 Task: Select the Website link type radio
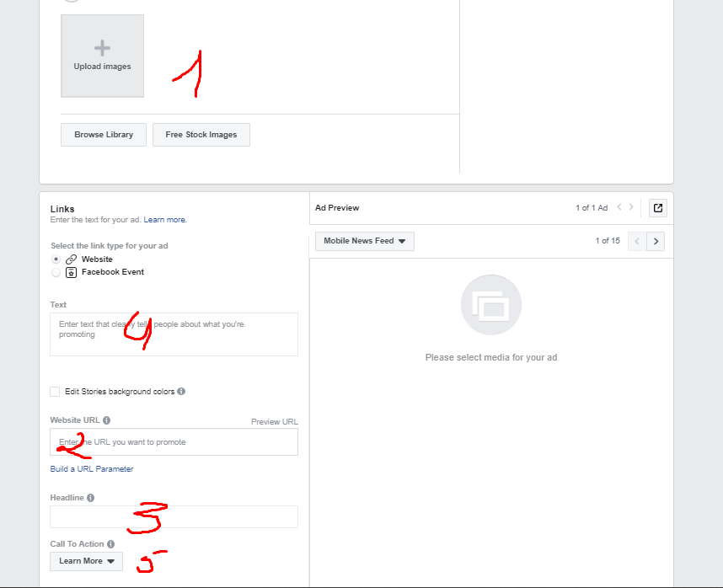tap(56, 259)
